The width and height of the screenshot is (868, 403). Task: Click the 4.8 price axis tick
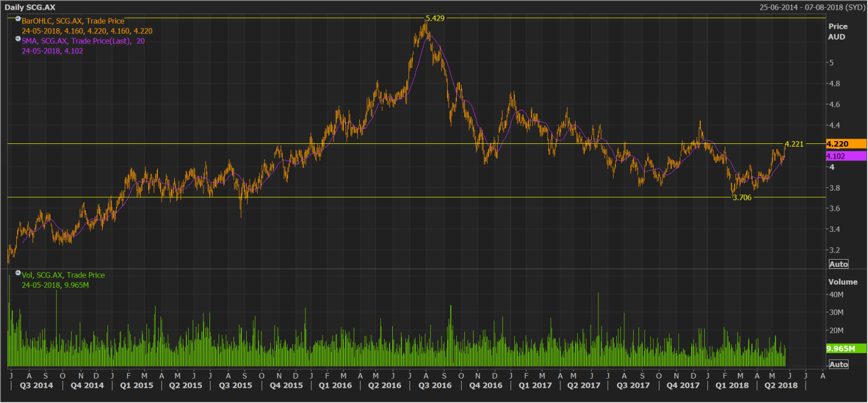(x=834, y=84)
